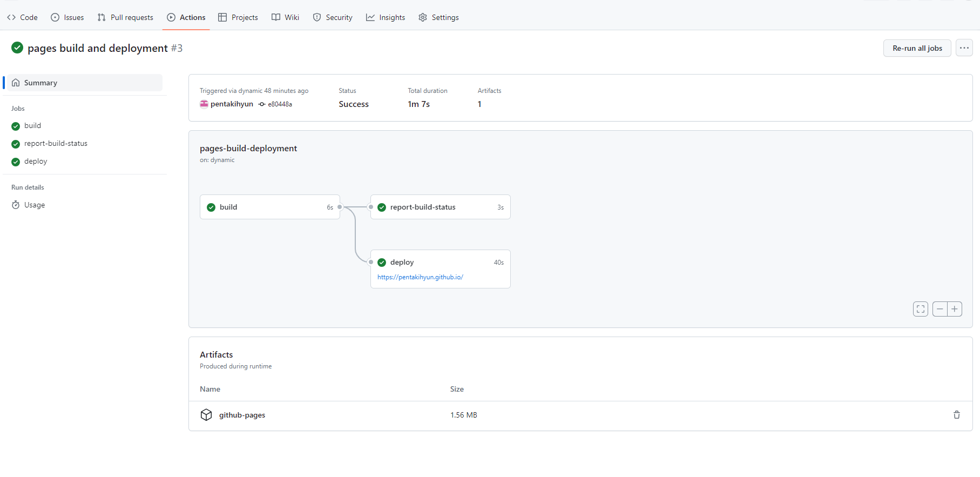This screenshot has height=477, width=980.
Task: Click the Settings gear icon in nav
Action: 423,17
